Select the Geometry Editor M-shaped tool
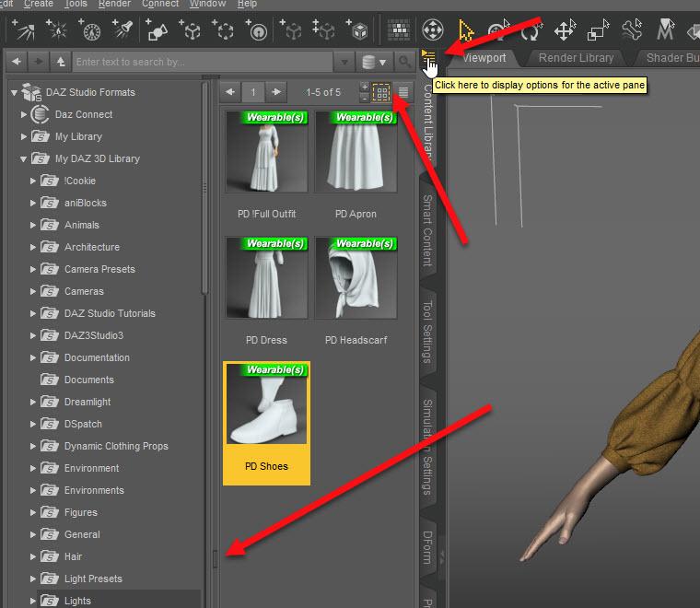 tap(665, 30)
